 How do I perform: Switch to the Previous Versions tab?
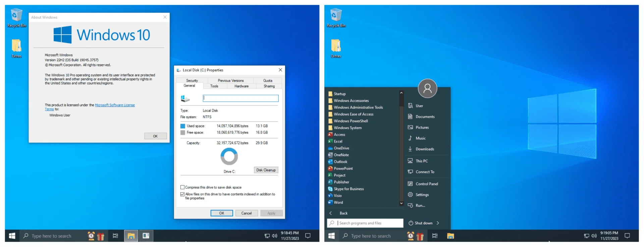(231, 80)
